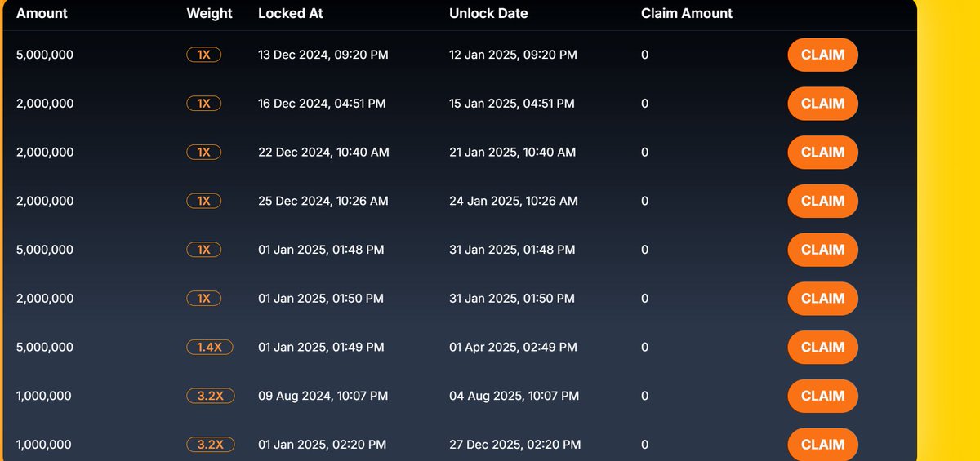This screenshot has width=980, height=461.
Task: Click unlock date 04 Aug 2025, 10:07 PM
Action: pyautogui.click(x=514, y=396)
